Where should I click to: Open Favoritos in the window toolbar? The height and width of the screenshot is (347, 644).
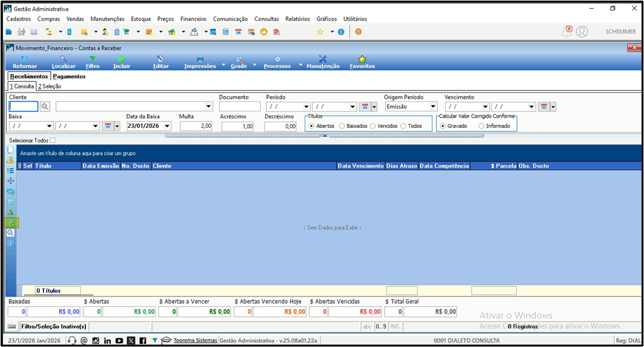[x=362, y=62]
